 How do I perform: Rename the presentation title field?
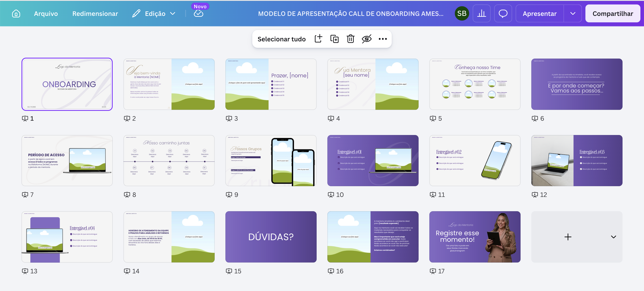[x=350, y=13]
